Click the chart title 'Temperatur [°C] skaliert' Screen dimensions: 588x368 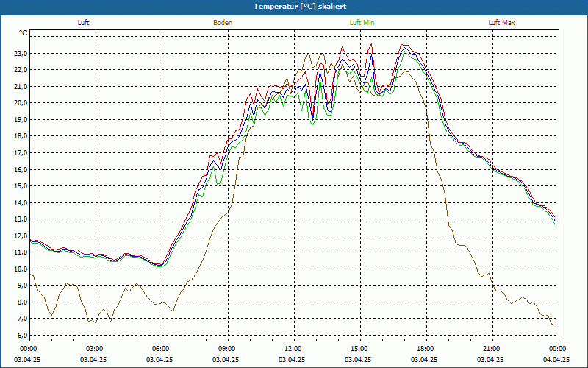(300, 7)
